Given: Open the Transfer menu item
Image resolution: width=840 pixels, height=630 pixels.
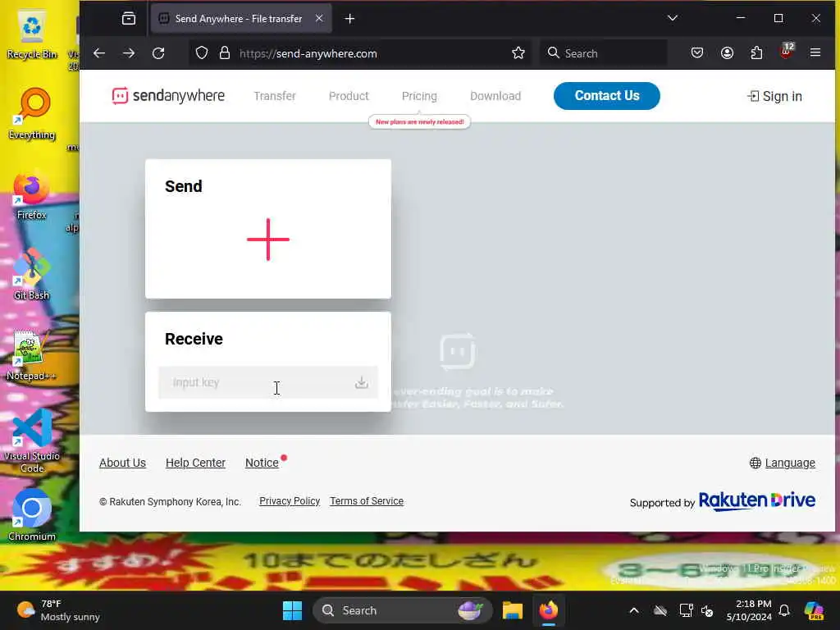Looking at the screenshot, I should [x=275, y=96].
